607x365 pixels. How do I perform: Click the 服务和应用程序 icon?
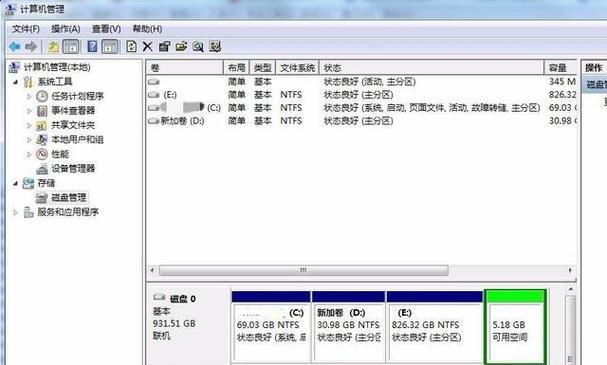[x=28, y=212]
